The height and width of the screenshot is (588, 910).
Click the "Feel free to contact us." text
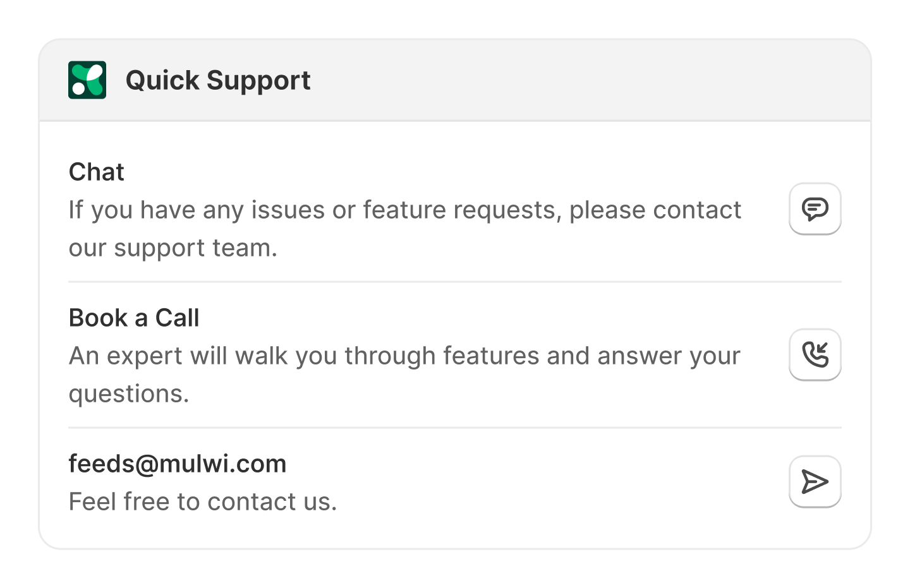pos(203,501)
